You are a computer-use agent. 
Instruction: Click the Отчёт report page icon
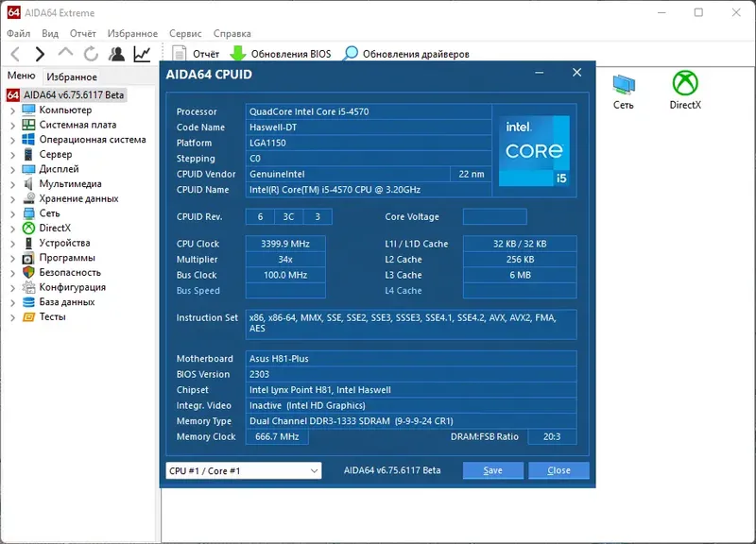pyautogui.click(x=179, y=54)
